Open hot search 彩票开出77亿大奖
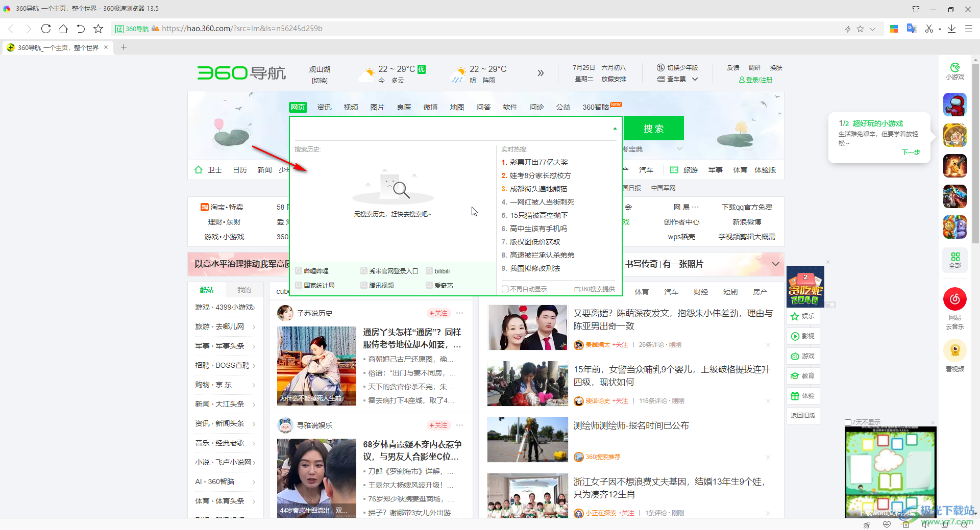980x530 pixels. [539, 162]
